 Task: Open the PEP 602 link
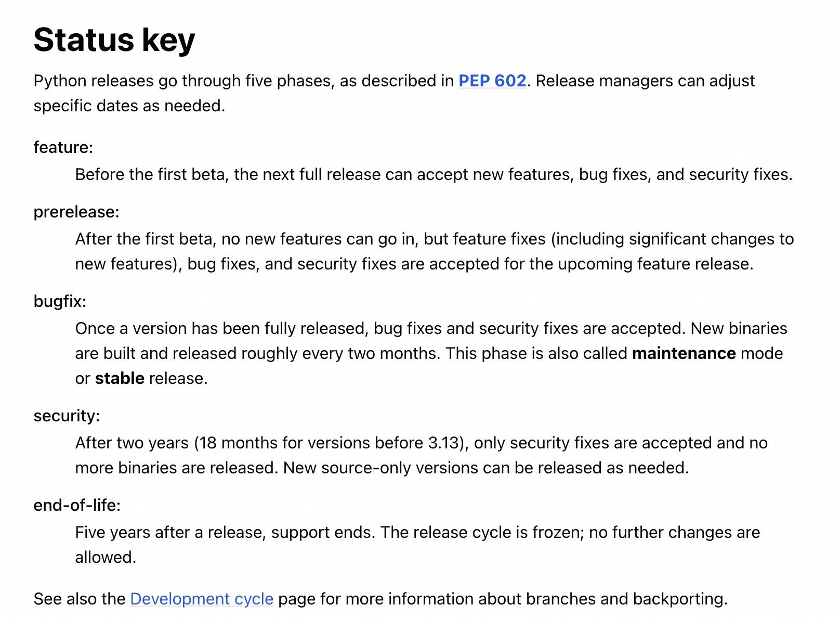(x=492, y=81)
